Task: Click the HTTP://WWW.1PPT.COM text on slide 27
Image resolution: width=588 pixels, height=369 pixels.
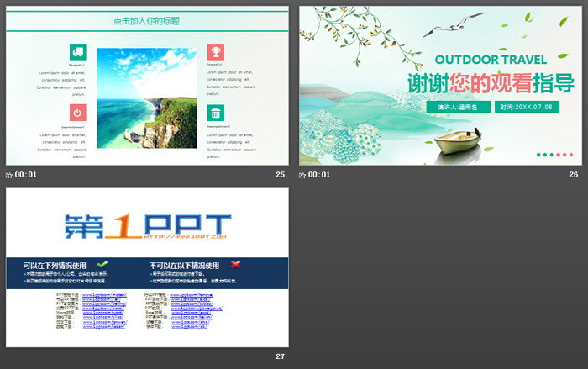Action: pos(186,237)
